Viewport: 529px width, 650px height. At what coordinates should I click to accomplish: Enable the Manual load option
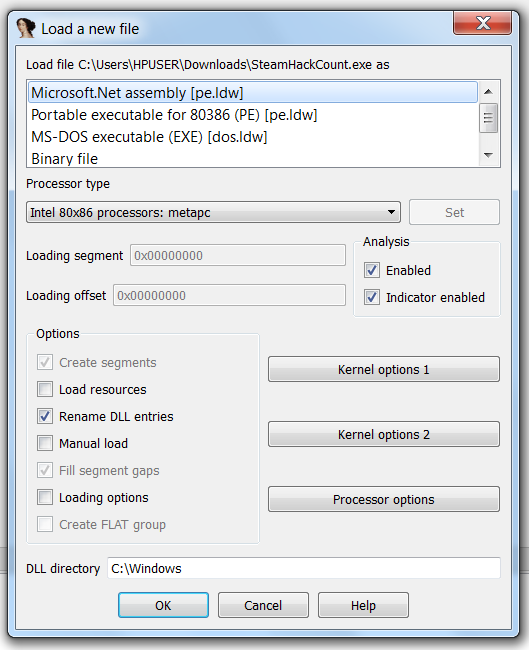pos(45,443)
